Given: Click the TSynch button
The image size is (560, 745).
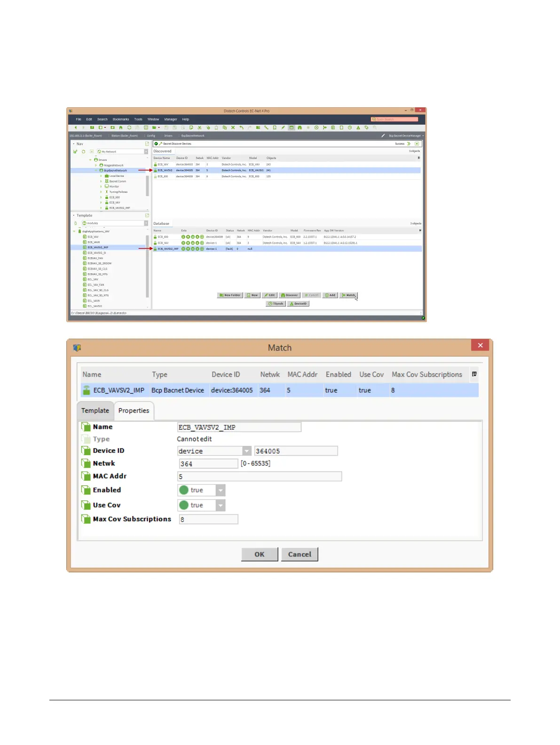Looking at the screenshot, I should point(276,304).
